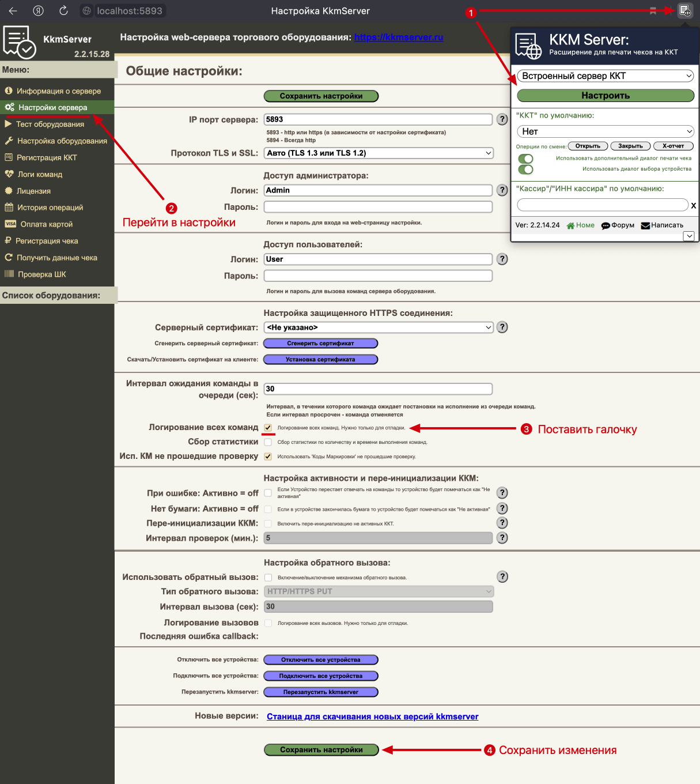The image size is (700, 784).
Task: Enable the Сбор статистики checkbox
Action: coord(268,442)
